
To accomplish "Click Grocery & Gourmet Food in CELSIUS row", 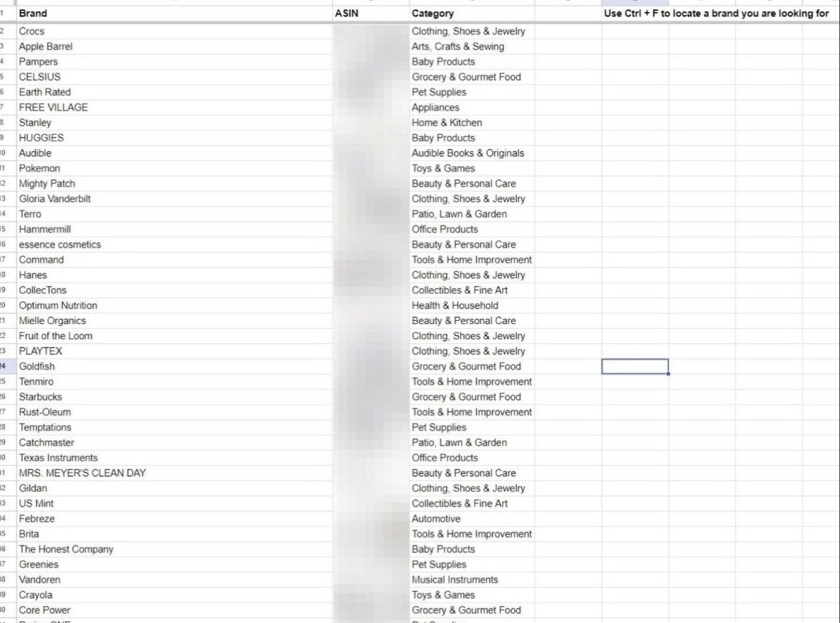I will [472, 77].
